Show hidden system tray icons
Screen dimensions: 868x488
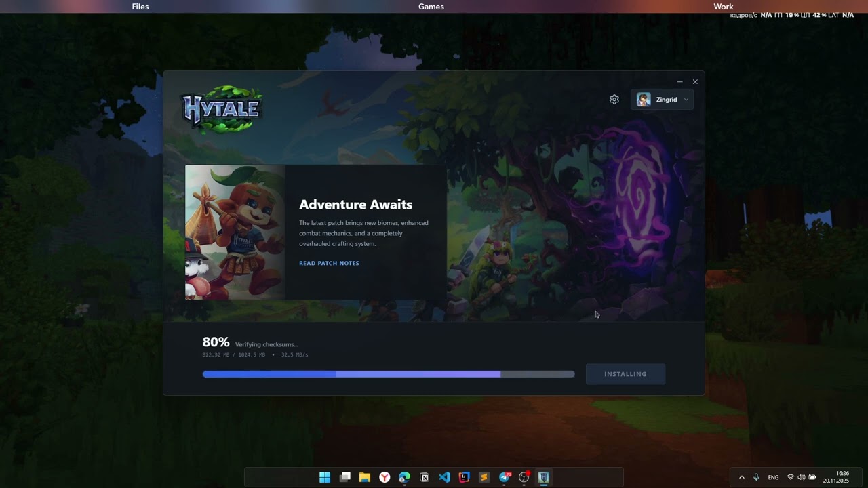[x=742, y=477]
